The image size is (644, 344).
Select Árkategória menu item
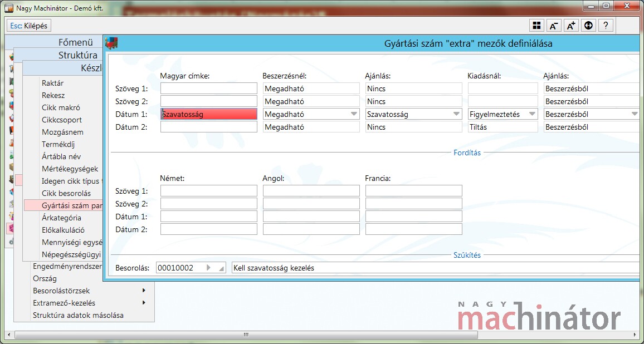(x=61, y=218)
